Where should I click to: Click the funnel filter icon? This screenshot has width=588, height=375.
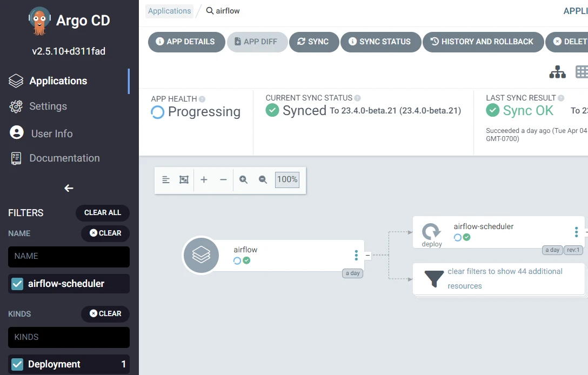coord(434,279)
